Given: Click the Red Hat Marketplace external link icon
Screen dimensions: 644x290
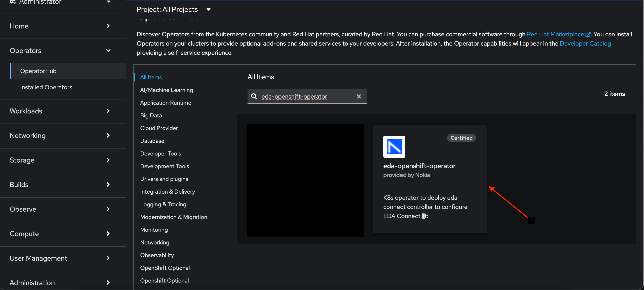Looking at the screenshot, I should tap(588, 34).
